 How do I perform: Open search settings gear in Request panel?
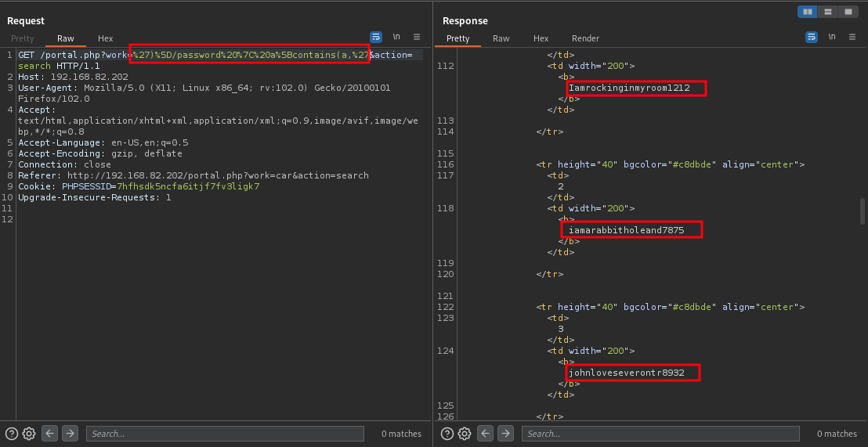click(29, 434)
